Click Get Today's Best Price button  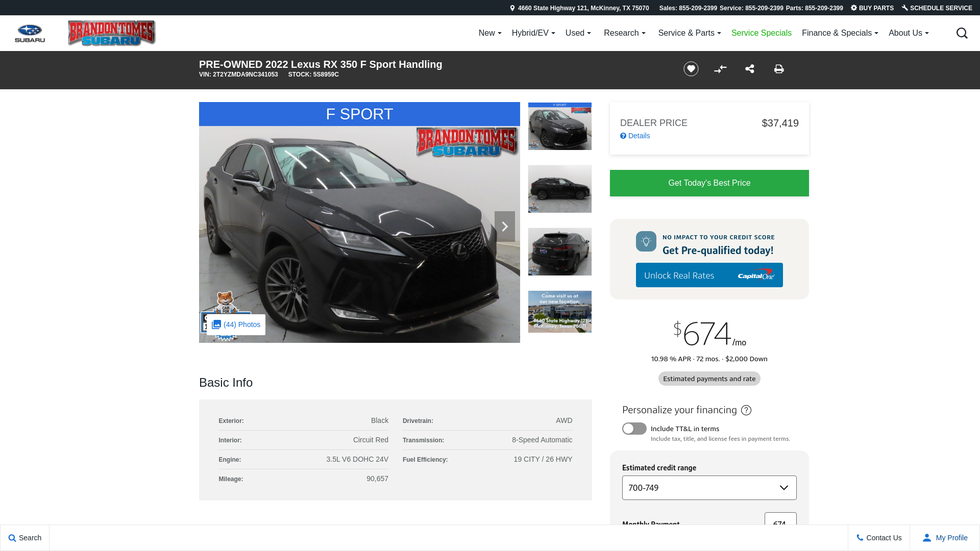pos(709,183)
